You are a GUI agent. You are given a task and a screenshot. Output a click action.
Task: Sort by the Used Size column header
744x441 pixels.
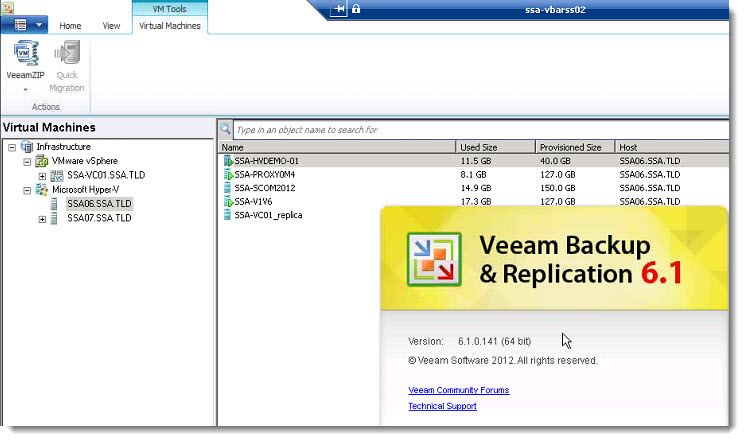[x=495, y=147]
